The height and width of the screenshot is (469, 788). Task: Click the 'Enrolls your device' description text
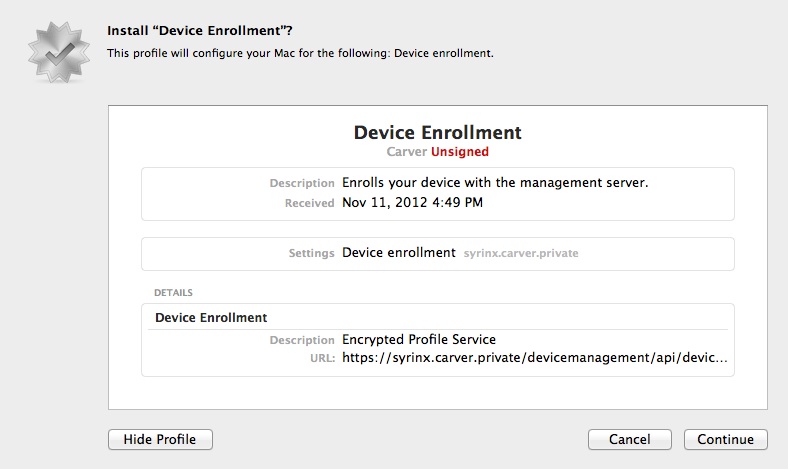pos(495,183)
